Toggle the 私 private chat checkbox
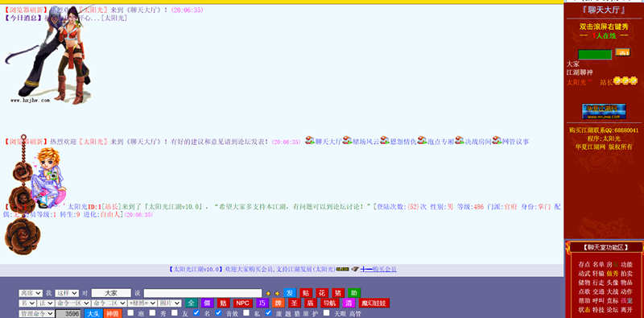The height and width of the screenshot is (318, 644). tap(246, 313)
